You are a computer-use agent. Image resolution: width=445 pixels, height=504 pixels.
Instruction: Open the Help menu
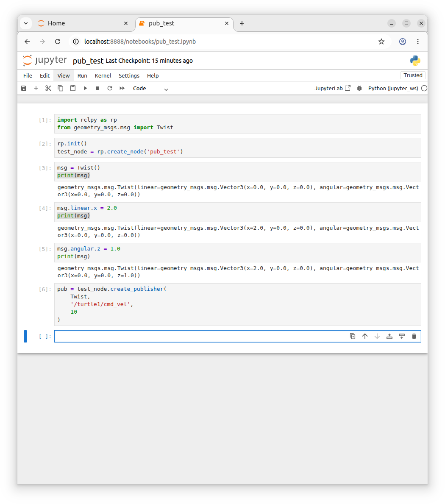(153, 75)
